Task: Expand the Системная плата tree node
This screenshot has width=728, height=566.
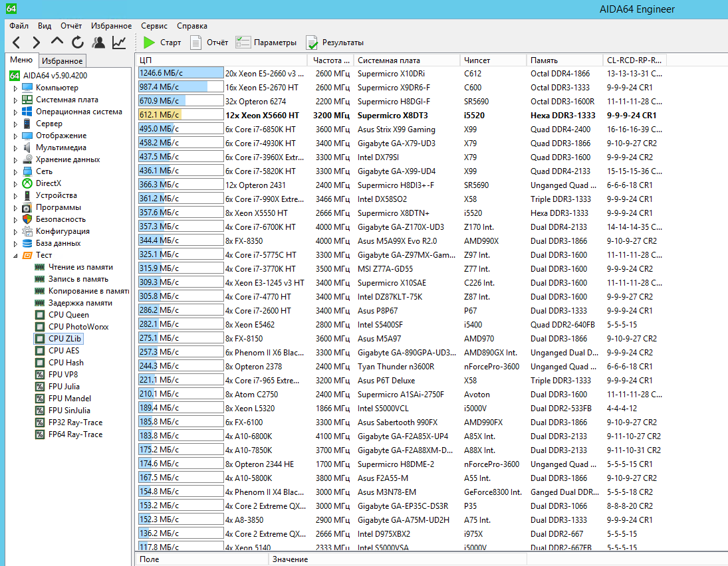Action: point(15,100)
